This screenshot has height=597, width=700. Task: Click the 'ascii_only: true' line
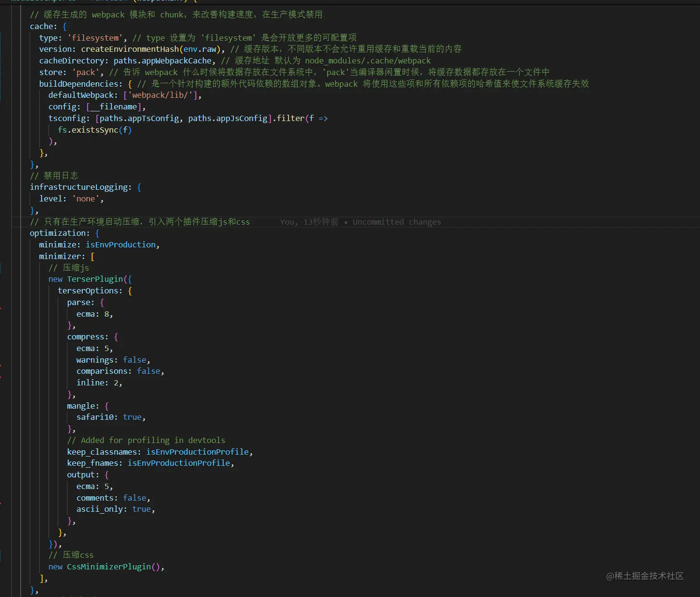116,509
